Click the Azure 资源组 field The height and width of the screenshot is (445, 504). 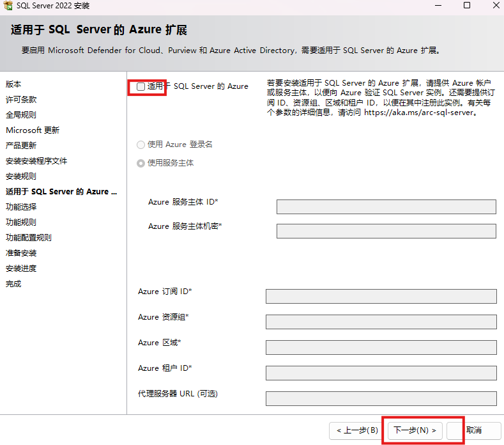tap(381, 322)
